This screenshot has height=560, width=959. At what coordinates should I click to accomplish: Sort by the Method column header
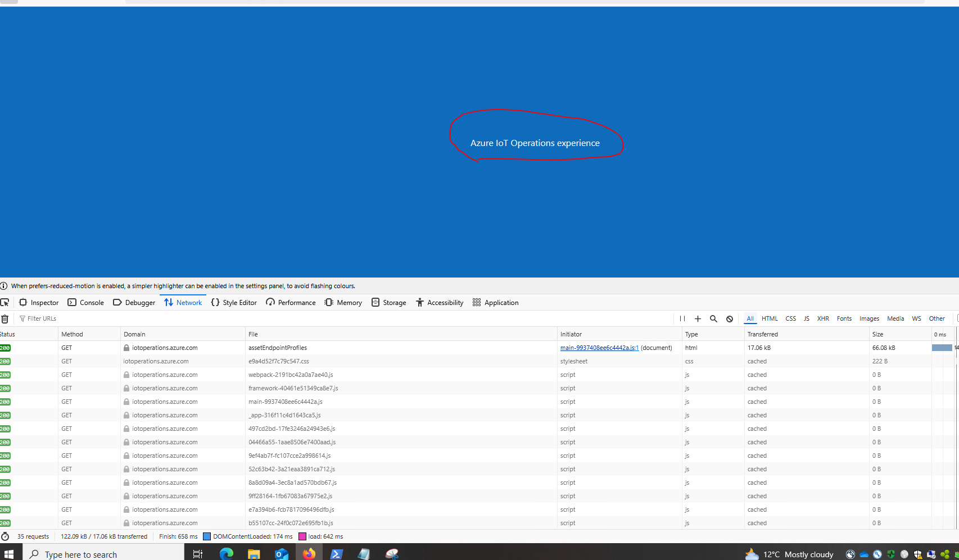click(x=89, y=334)
